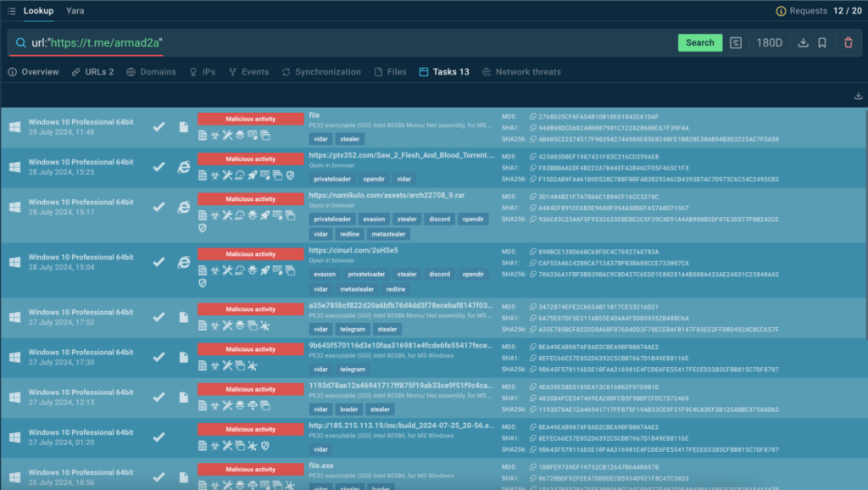Click the telegram tag on a35e785bcf task
Viewport: 868px width, 490px height.
point(353,329)
